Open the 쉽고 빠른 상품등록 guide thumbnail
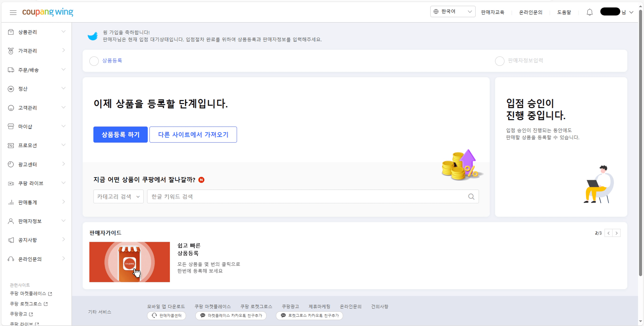The width and height of the screenshot is (644, 326). 129,262
